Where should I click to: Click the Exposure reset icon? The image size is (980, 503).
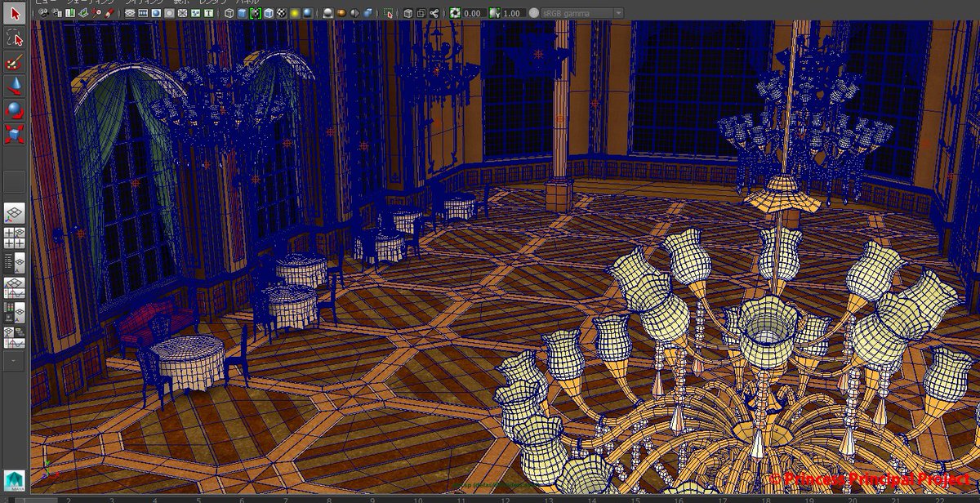point(455,13)
